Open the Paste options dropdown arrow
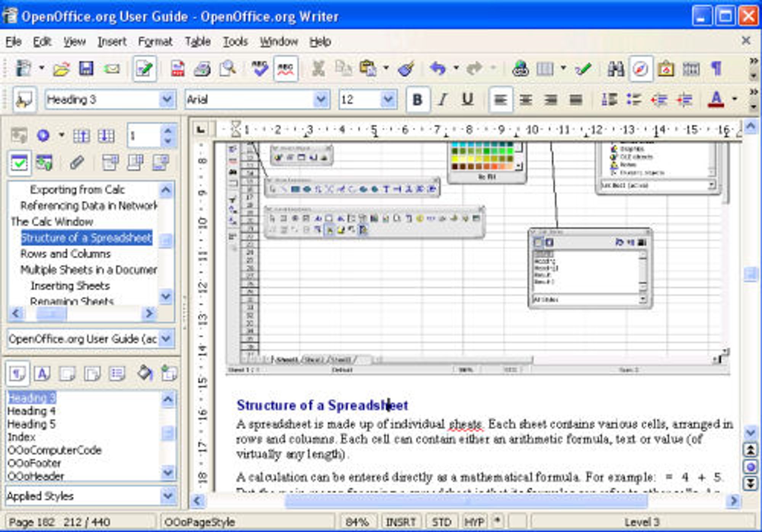The width and height of the screenshot is (762, 532). 386,69
